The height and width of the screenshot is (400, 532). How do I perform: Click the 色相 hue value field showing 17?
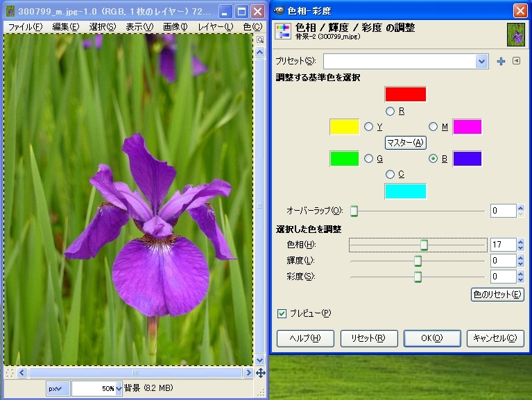coord(504,245)
